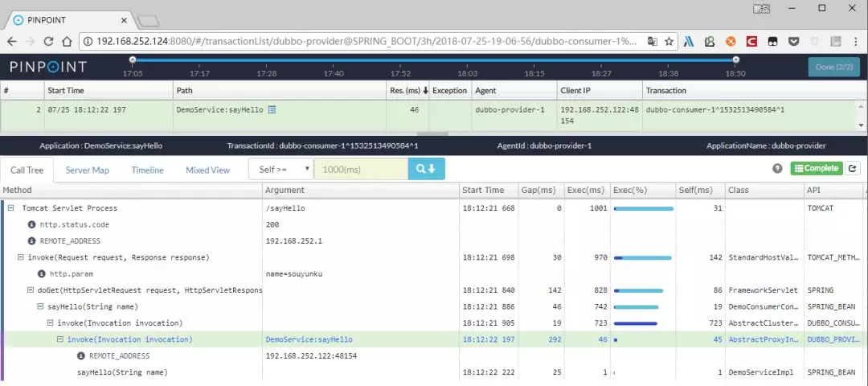Image resolution: width=868 pixels, height=386 pixels.
Task: Collapse the highlighted invoke(Invocation invocation) node
Action: tap(60, 339)
